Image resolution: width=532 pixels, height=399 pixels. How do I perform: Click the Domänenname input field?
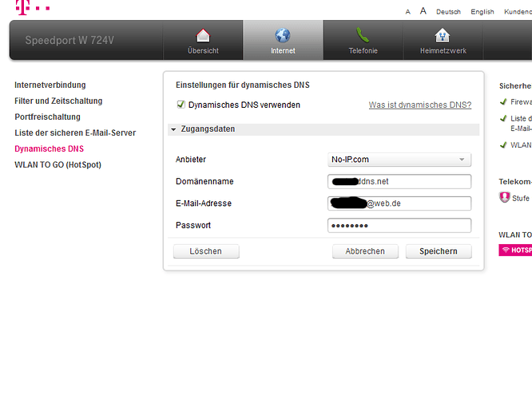click(399, 181)
